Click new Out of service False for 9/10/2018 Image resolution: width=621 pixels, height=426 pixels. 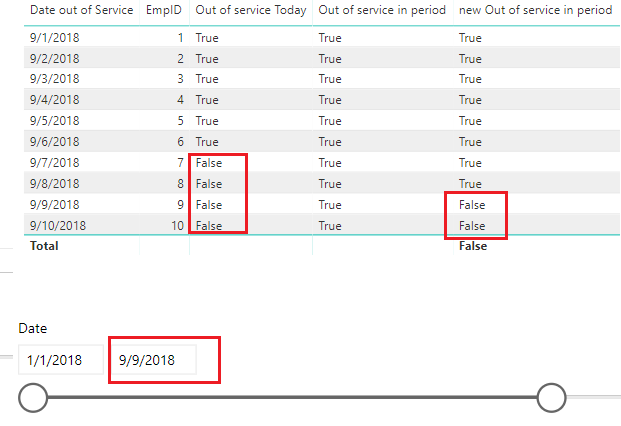click(x=472, y=226)
